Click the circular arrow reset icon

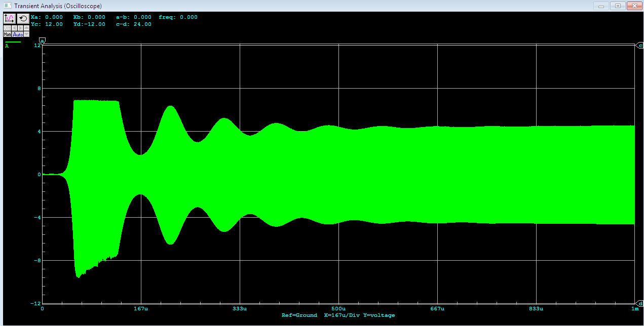tap(23, 18)
